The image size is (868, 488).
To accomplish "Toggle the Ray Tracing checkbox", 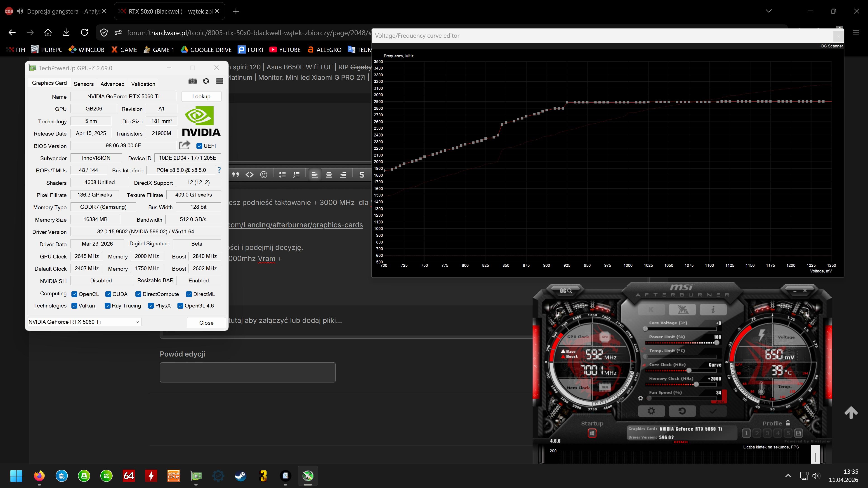I will click(108, 306).
